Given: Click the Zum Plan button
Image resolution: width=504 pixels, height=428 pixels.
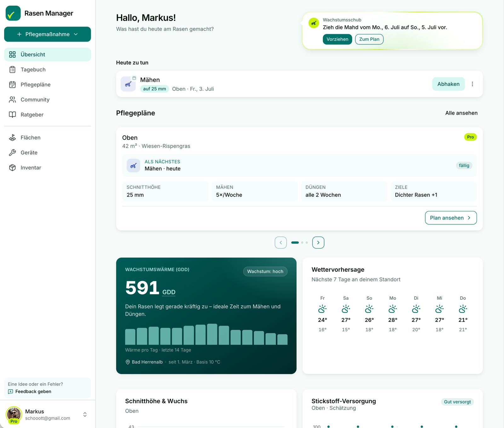Looking at the screenshot, I should [369, 39].
